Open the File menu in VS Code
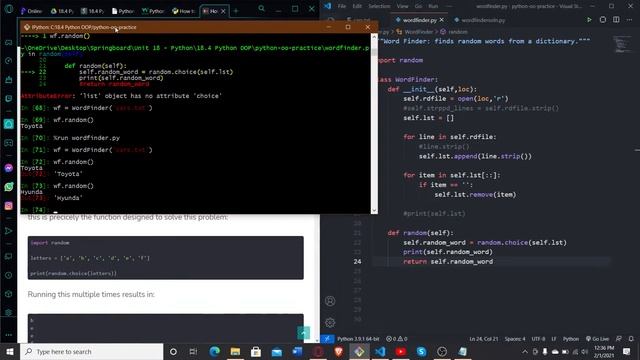This screenshot has height=360, width=640. pos(342,6)
